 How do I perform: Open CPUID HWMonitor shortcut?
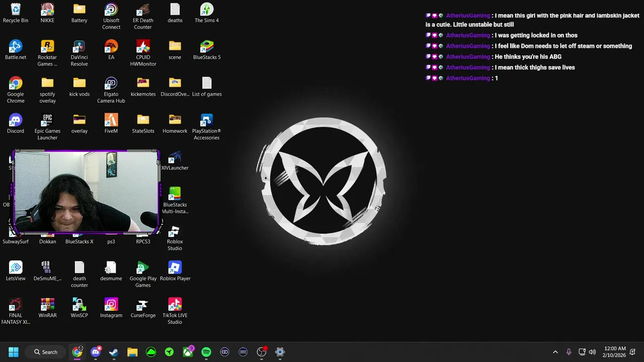click(143, 53)
